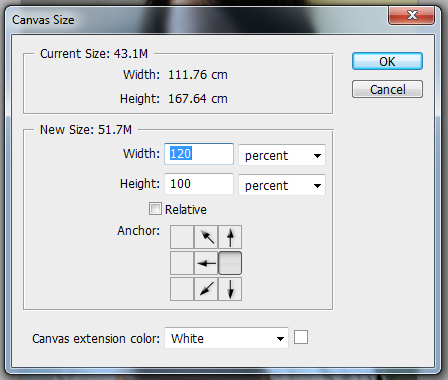The image size is (448, 380).
Task: Select the empty middle-left anchor cell
Action: [x=182, y=263]
